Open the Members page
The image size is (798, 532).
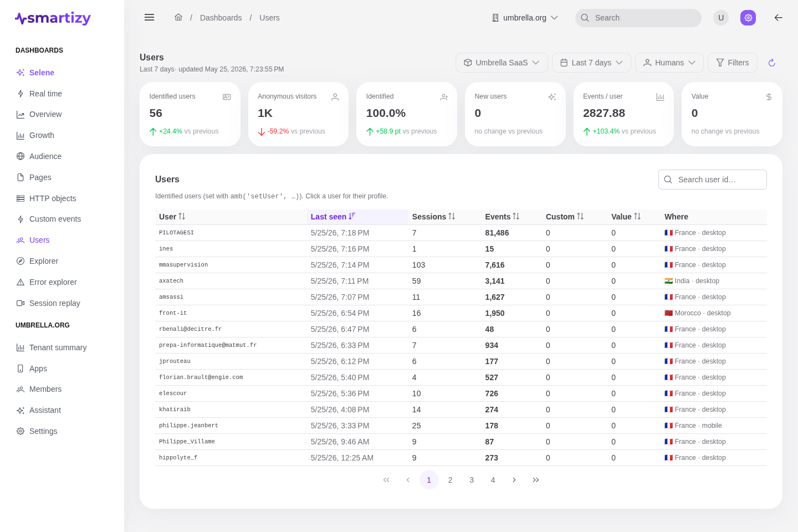coord(62,389)
